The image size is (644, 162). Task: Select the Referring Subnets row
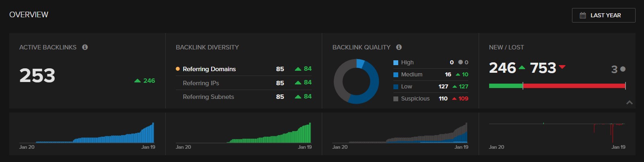pos(208,97)
